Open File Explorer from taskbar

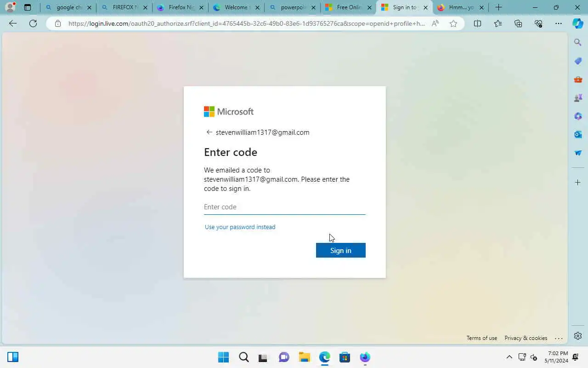(304, 357)
